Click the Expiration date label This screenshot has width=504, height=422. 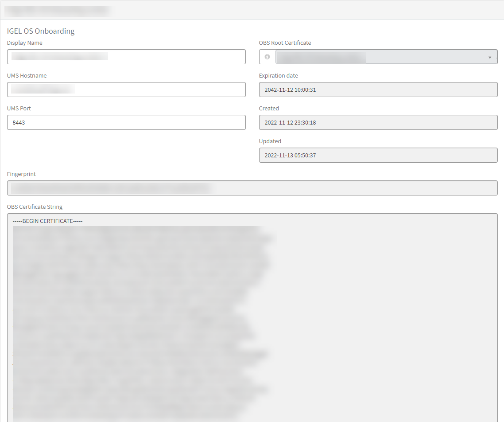point(278,76)
